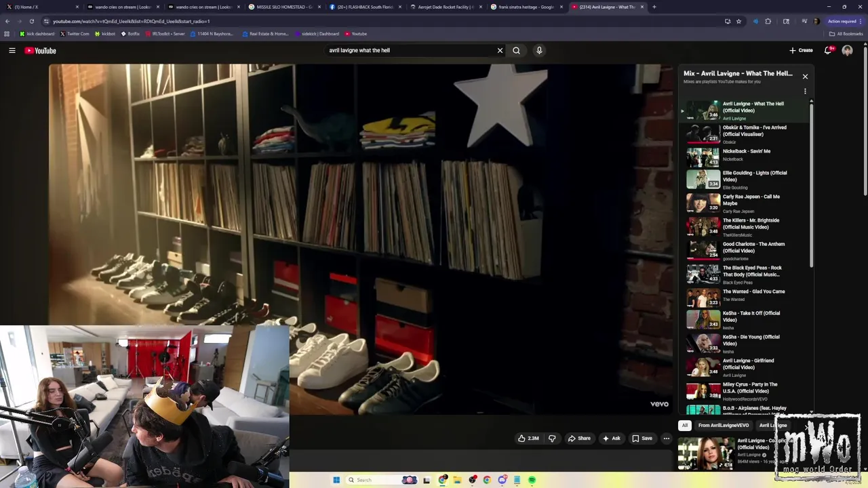Open the account avatar menu
The height and width of the screenshot is (488, 868).
tap(847, 50)
